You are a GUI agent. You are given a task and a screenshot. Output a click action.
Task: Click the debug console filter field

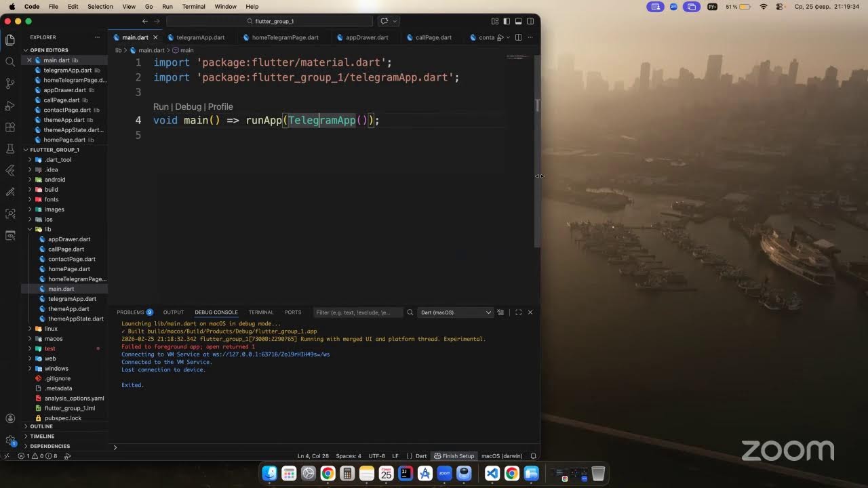[x=358, y=312]
